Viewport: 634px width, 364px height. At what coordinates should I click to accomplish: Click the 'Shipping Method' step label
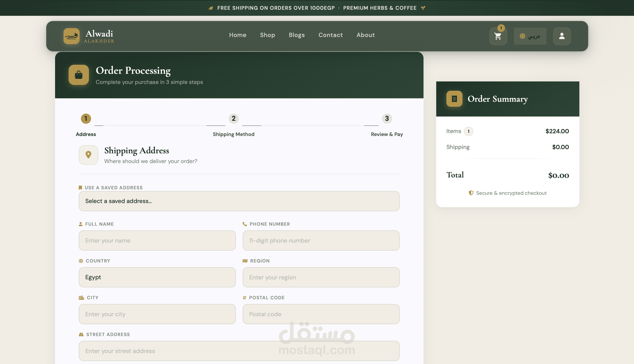click(234, 134)
